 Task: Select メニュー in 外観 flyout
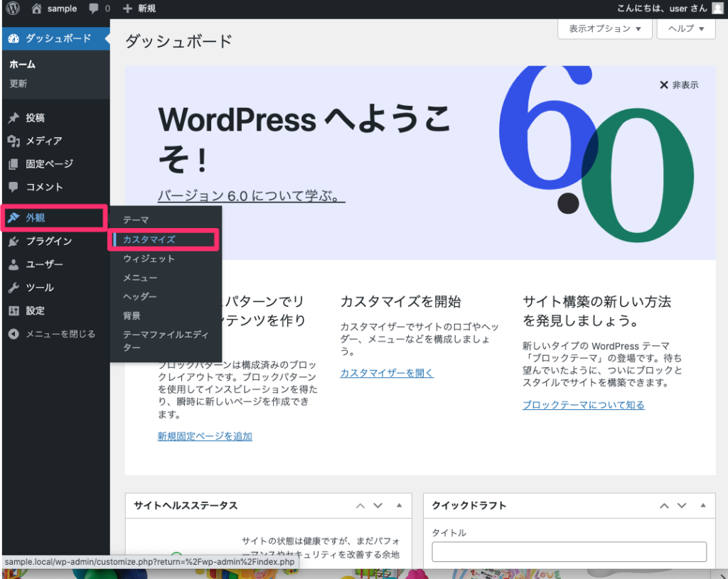coord(140,278)
